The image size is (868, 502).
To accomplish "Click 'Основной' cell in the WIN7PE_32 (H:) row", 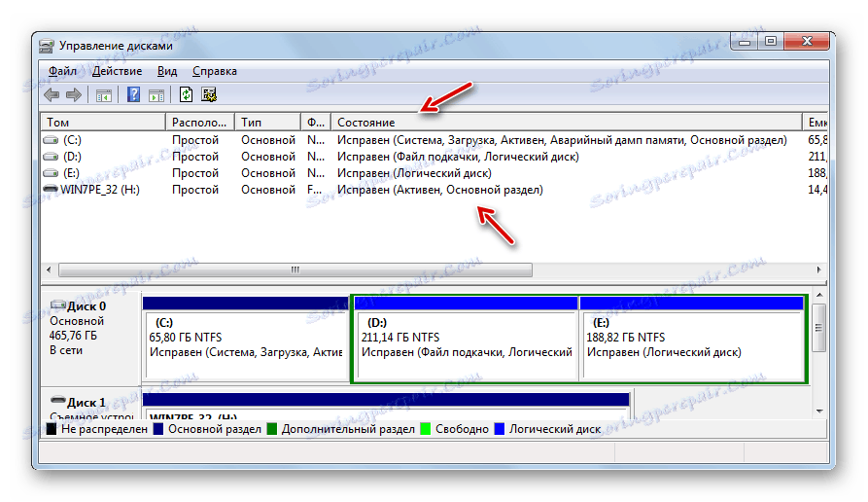I will (268, 190).
